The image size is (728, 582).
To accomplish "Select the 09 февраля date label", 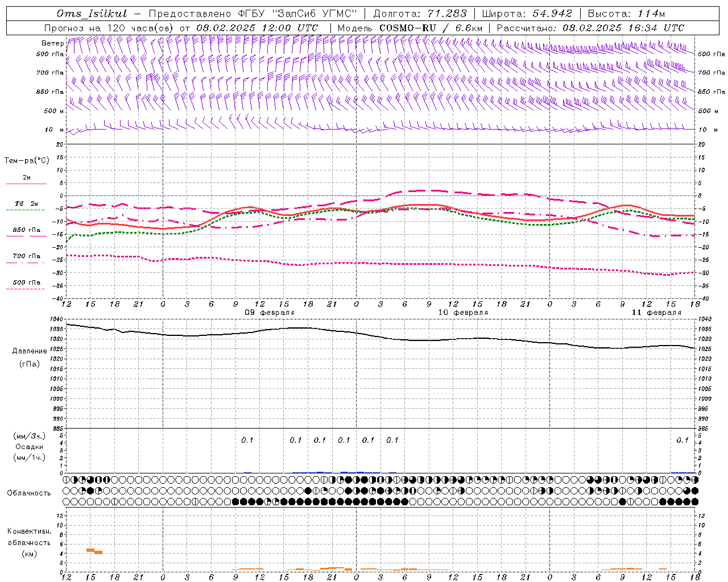I will pyautogui.click(x=270, y=313).
